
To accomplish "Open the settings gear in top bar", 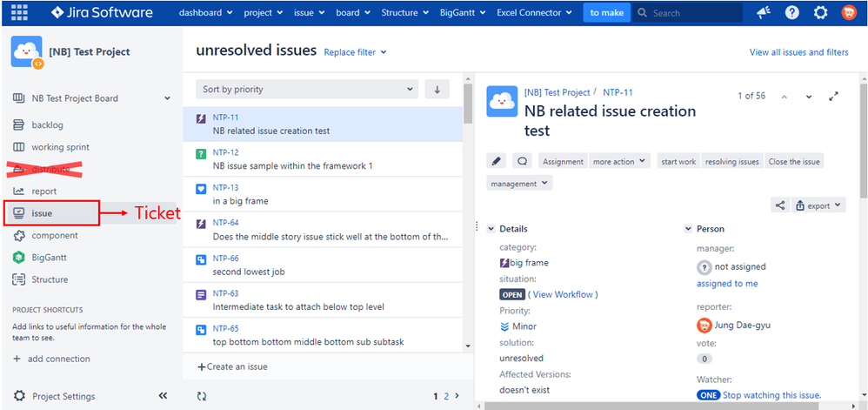I will click(x=821, y=12).
